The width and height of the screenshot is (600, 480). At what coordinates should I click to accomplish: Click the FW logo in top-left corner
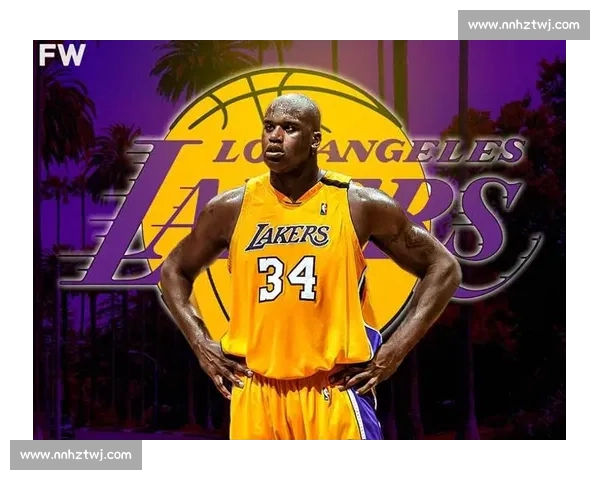pyautogui.click(x=62, y=55)
